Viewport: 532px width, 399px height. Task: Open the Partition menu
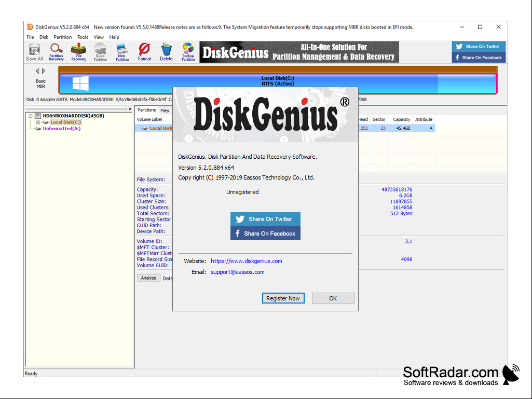[63, 37]
